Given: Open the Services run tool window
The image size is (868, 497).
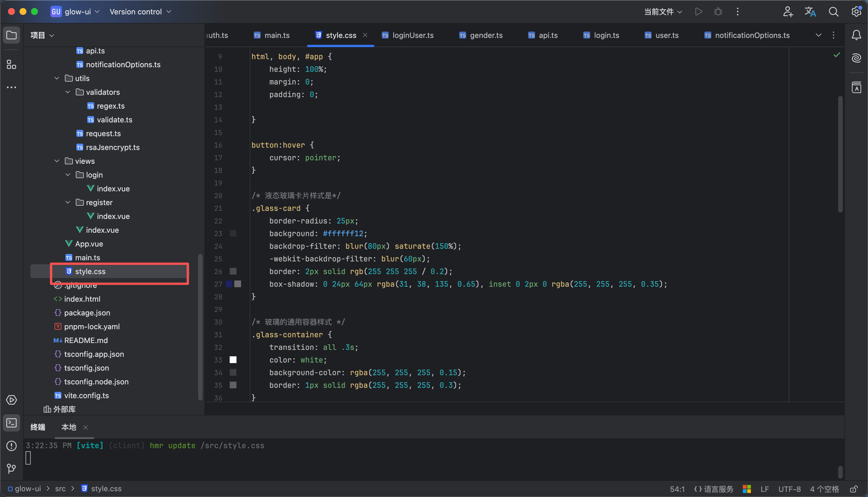Looking at the screenshot, I should [x=11, y=400].
